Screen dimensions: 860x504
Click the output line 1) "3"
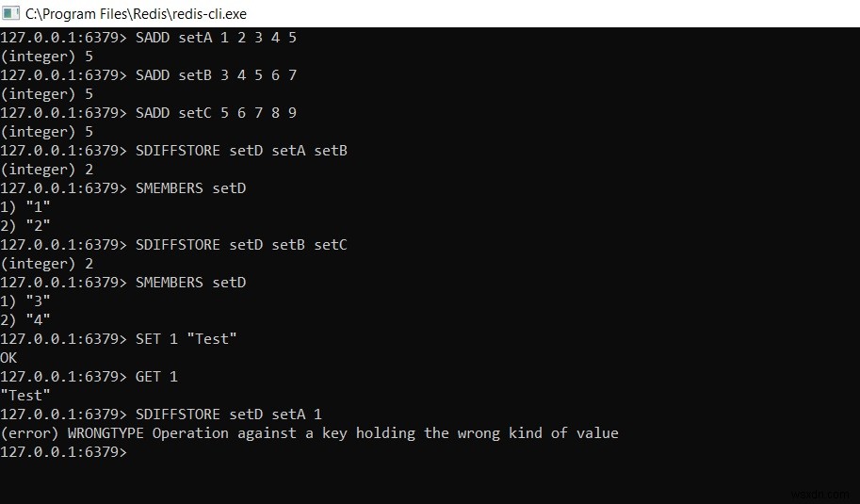click(x=25, y=301)
